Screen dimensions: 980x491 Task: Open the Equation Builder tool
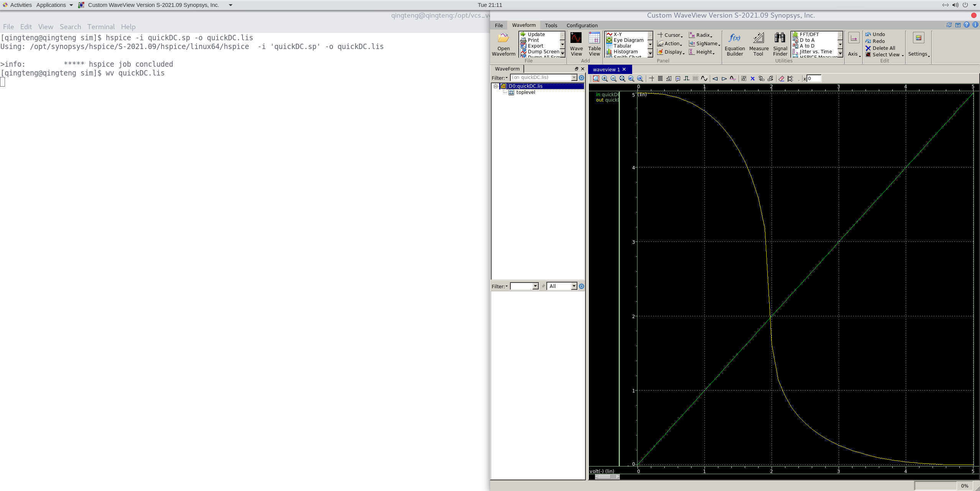tap(734, 38)
